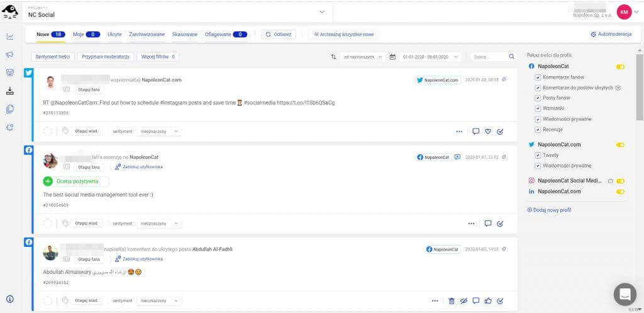
Task: Expand the user account menu chevron
Action: pos(636,13)
